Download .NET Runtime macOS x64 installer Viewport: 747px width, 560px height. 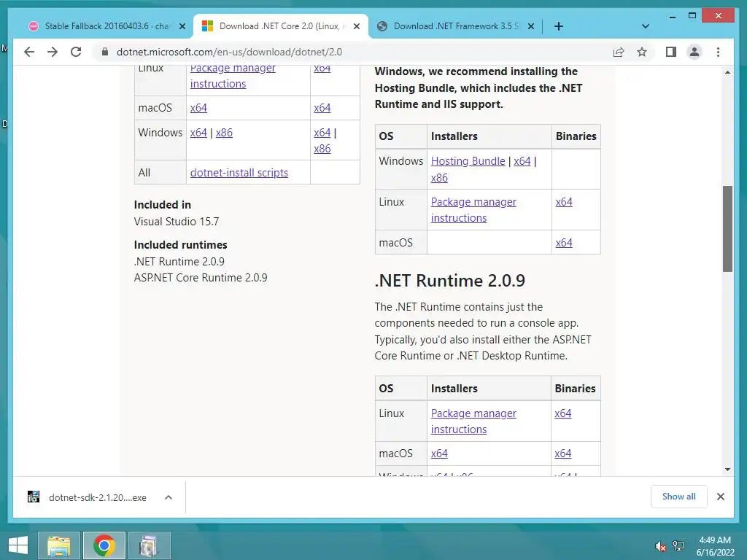[439, 454]
